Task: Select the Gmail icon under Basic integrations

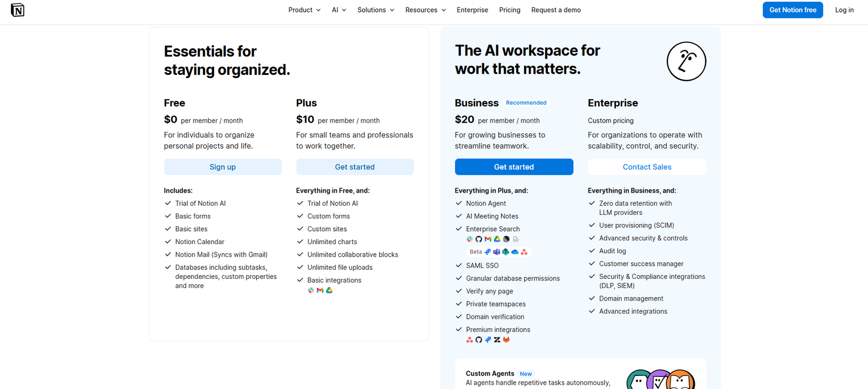Action: pyautogui.click(x=320, y=290)
